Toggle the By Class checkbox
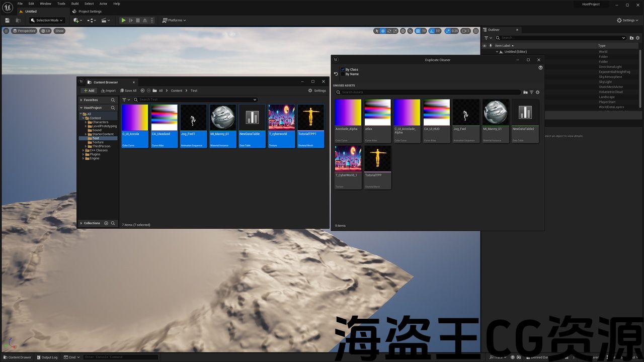The image size is (644, 362). (x=343, y=69)
